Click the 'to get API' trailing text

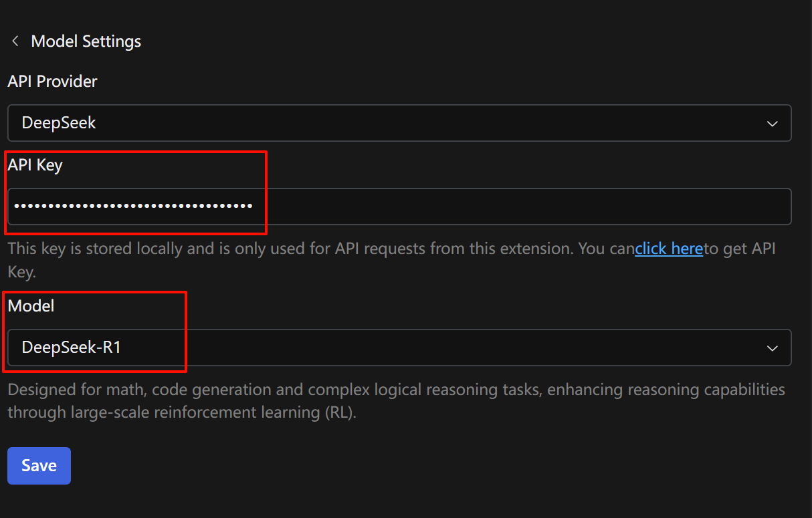tap(739, 249)
